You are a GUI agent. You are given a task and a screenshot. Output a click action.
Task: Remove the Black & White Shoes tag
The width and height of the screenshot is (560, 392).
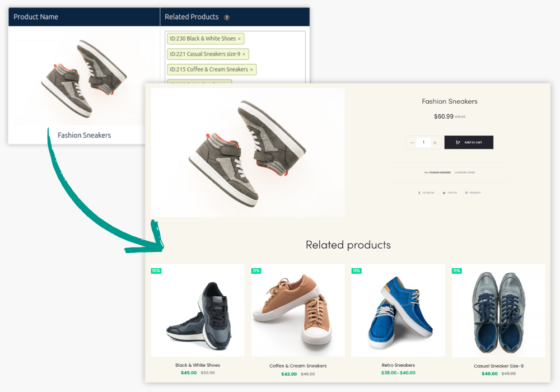click(x=239, y=39)
